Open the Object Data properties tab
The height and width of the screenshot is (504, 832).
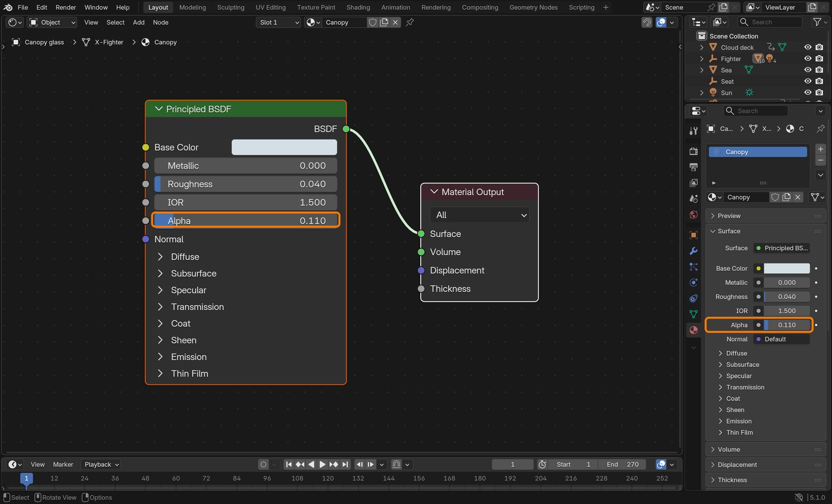pyautogui.click(x=693, y=314)
